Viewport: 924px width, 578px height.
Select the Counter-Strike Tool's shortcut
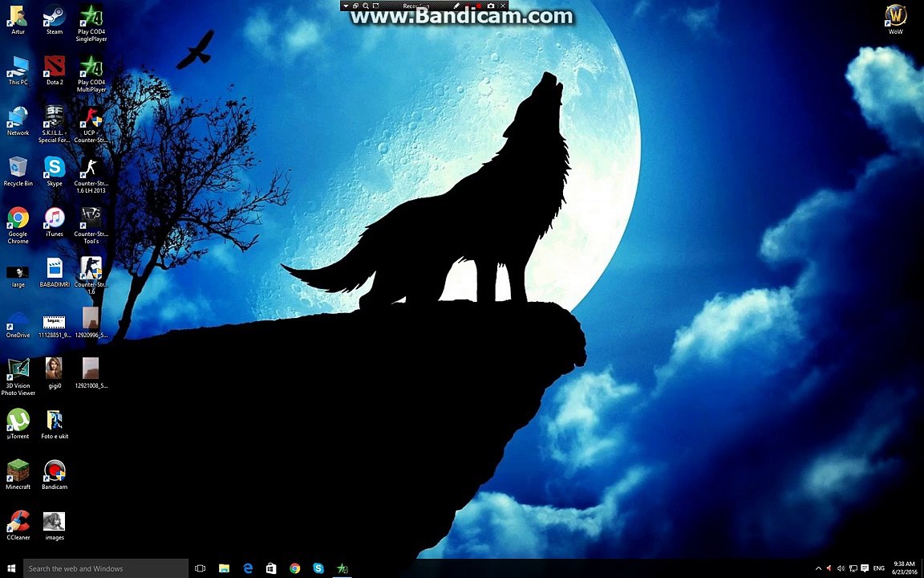tap(91, 226)
